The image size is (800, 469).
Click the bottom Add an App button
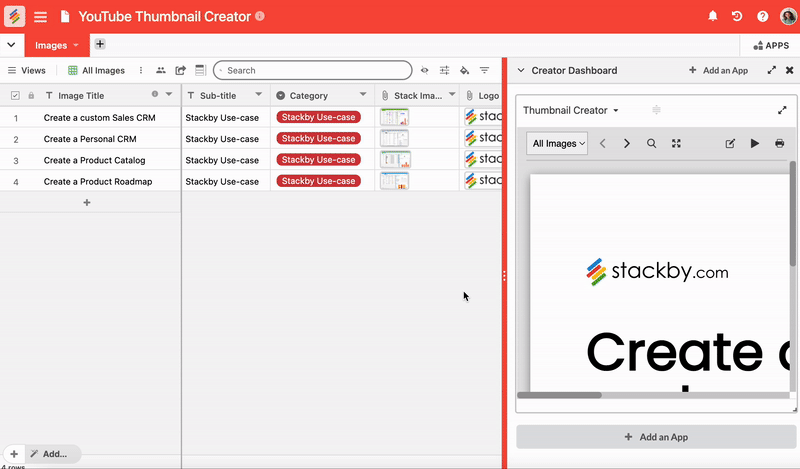click(656, 437)
